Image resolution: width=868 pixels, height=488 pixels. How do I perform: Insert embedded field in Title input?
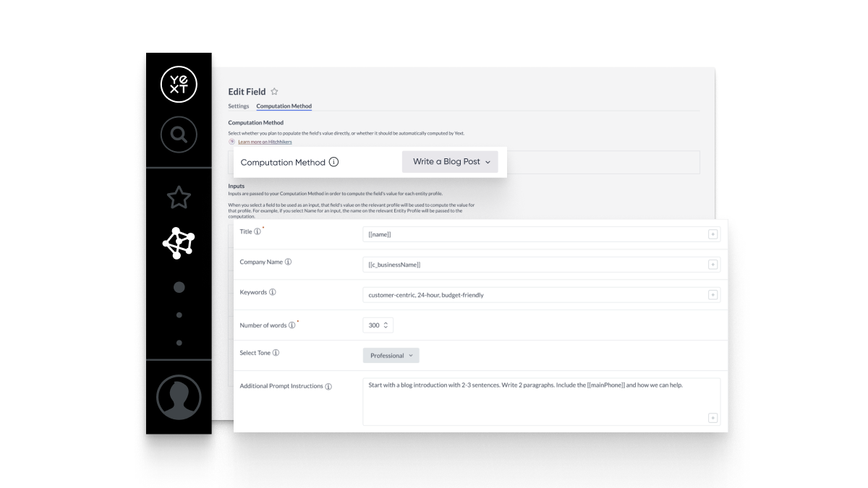tap(712, 234)
